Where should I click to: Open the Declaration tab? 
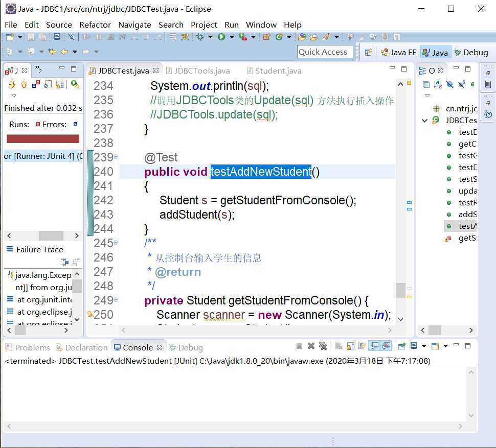coord(82,347)
